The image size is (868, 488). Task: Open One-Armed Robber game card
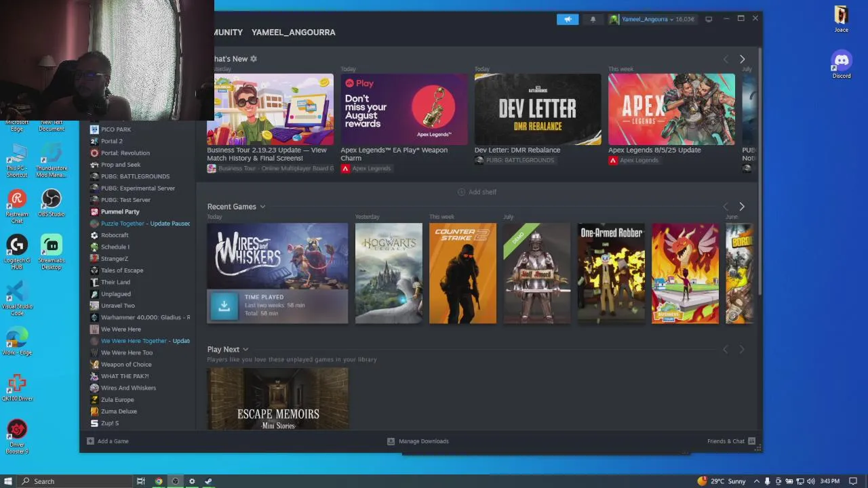[x=611, y=273]
